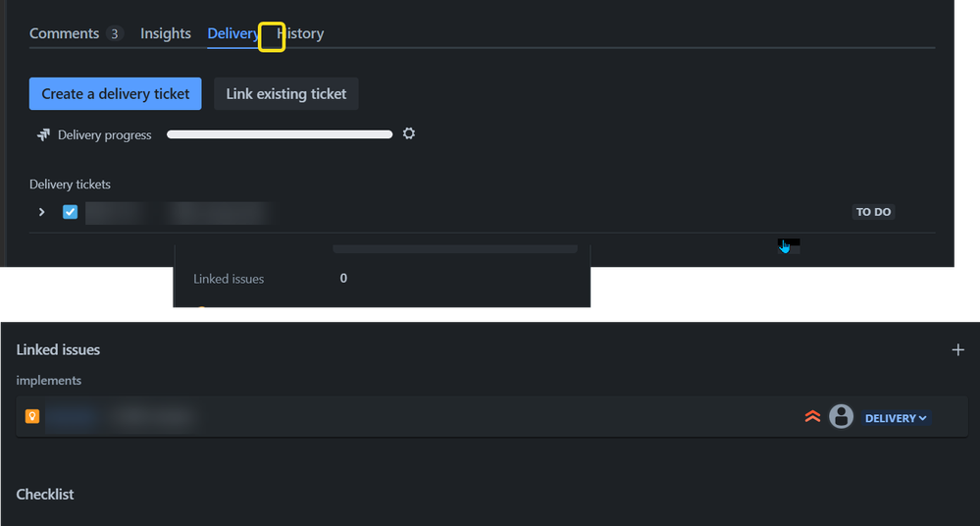Click Create a delivery ticket button
980x526 pixels.
pyautogui.click(x=115, y=94)
